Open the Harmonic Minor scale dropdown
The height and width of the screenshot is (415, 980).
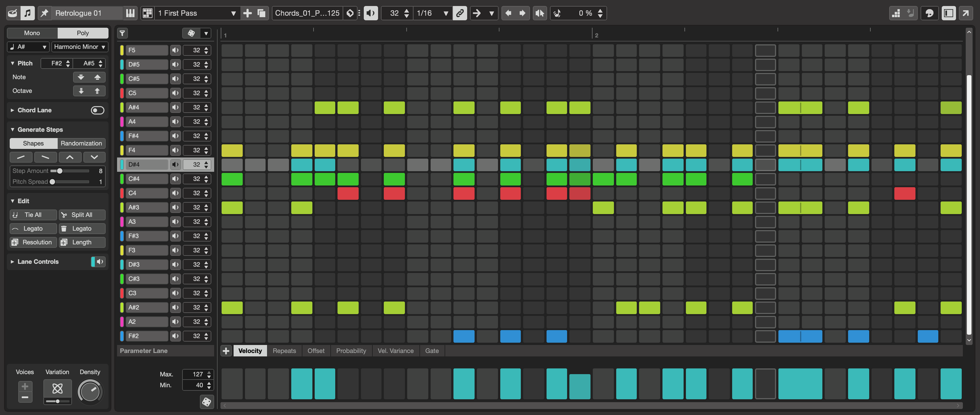click(x=80, y=47)
